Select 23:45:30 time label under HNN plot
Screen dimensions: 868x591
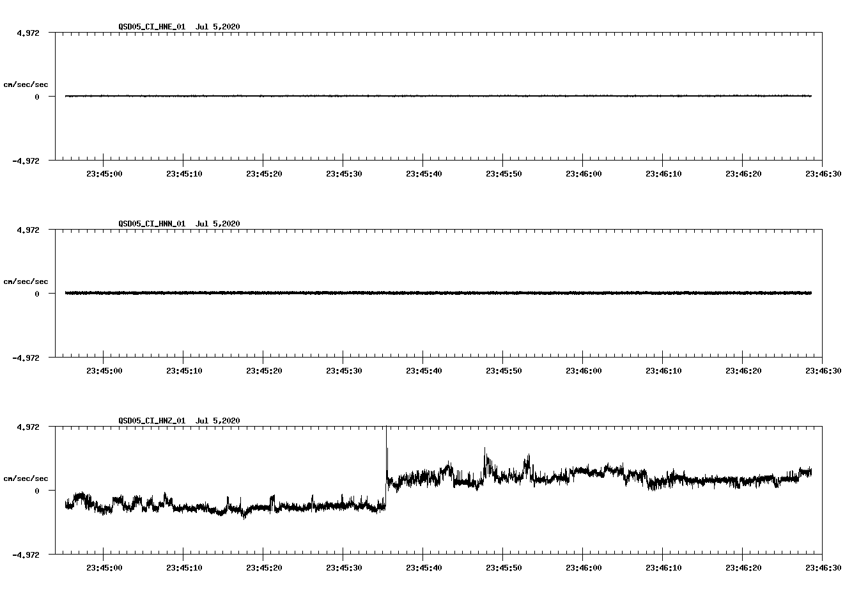(x=343, y=370)
